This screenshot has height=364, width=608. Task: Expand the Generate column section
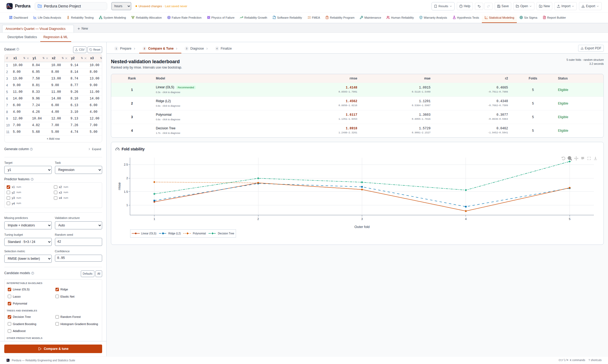point(95,149)
